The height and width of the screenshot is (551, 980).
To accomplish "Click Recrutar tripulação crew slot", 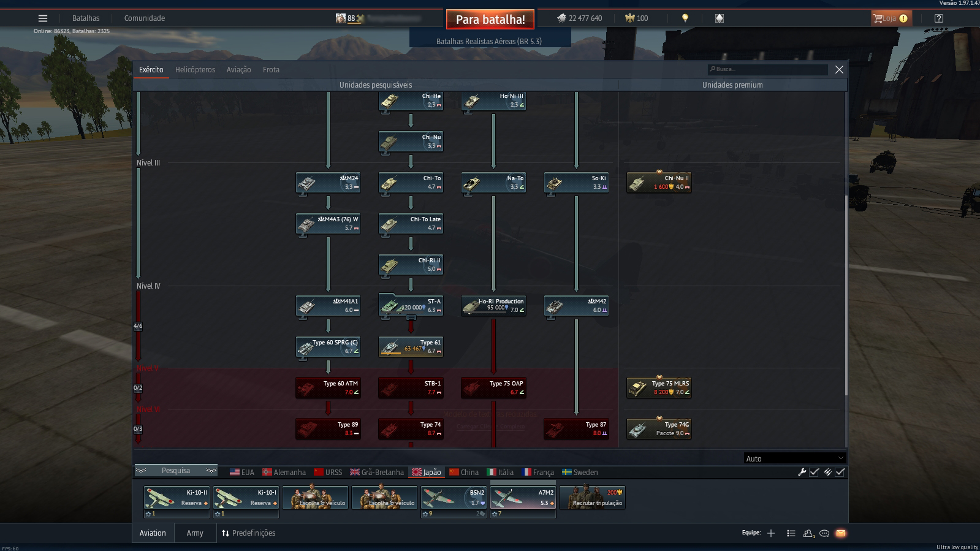I will click(x=592, y=498).
